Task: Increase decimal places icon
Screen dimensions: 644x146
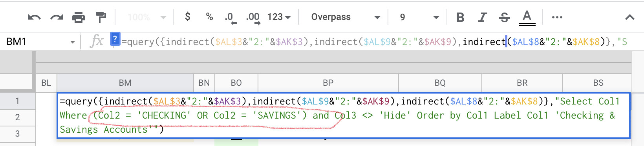Action: [253, 18]
